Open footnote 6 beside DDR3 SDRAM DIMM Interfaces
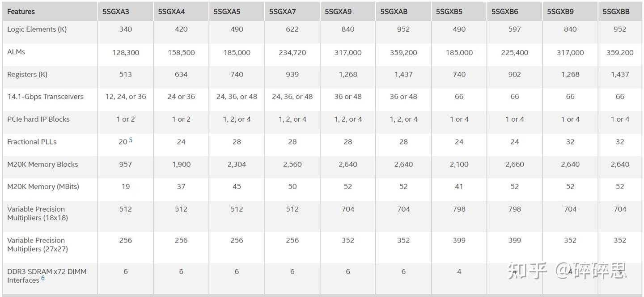The height and width of the screenshot is (297, 644). pos(43,278)
